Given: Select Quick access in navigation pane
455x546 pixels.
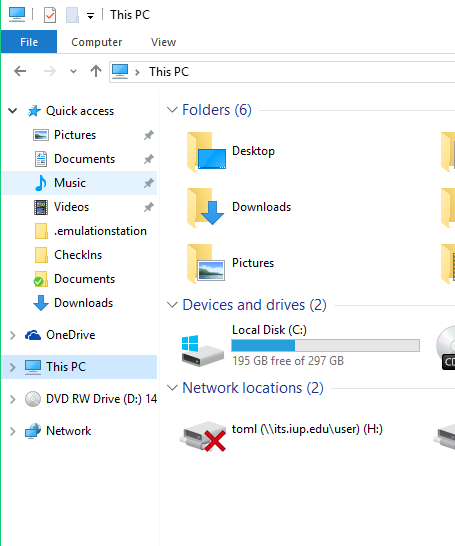Looking at the screenshot, I should point(80,111).
